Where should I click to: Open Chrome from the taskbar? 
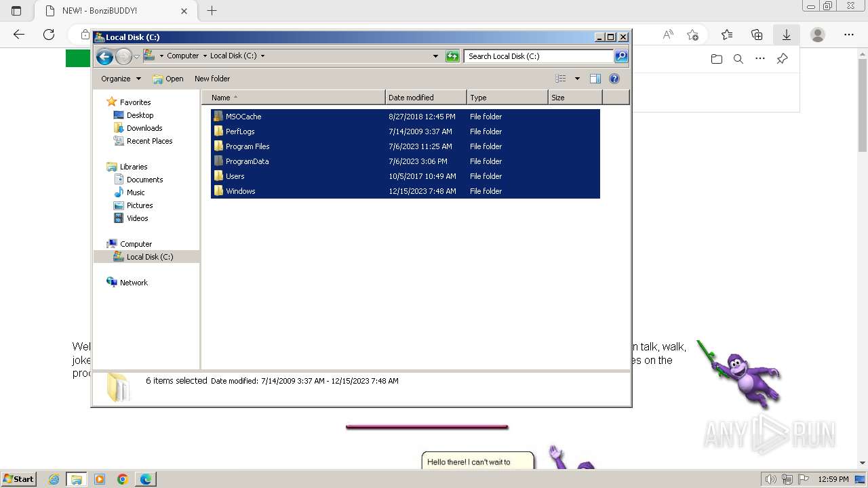click(122, 479)
